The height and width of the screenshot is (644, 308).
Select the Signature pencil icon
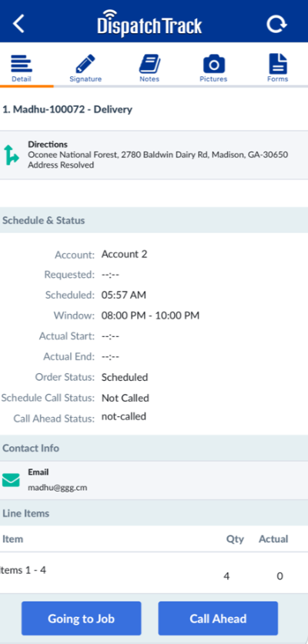[x=85, y=64]
